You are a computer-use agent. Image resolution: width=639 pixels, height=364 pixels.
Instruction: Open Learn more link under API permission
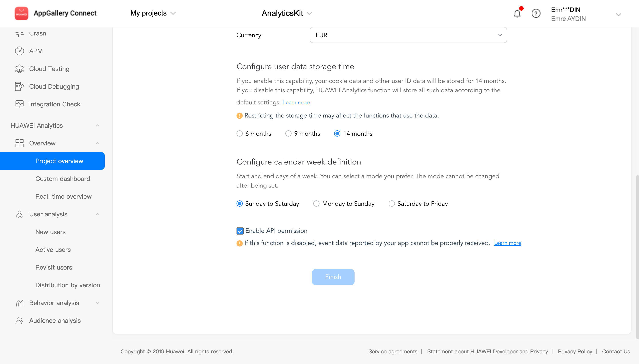click(x=507, y=243)
